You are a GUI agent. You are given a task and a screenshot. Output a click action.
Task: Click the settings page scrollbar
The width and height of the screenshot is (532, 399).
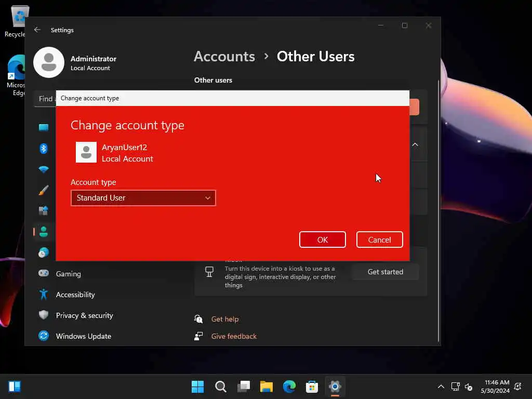438,210
